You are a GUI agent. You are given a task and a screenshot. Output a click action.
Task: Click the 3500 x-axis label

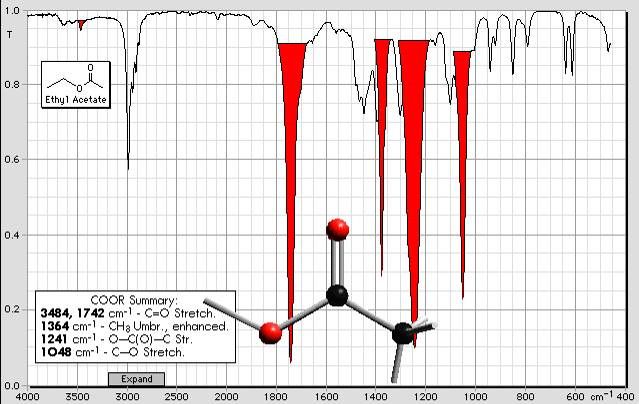(77, 397)
